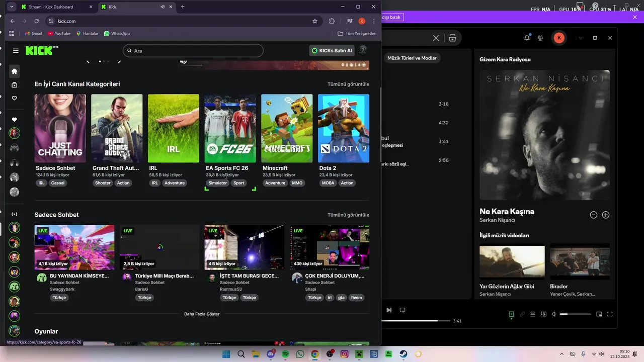Open Spotify lyrics microphone icon
Screen dimensions: 644x362
(522, 314)
